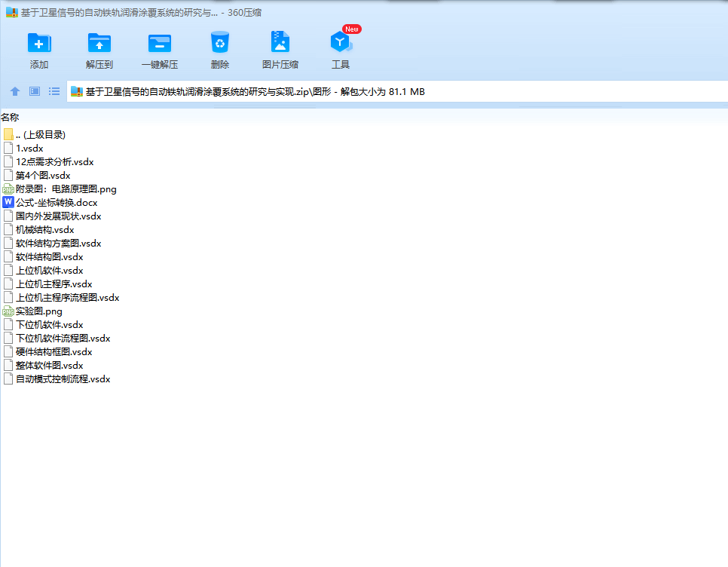
Task: Select file 软件结构图.vsdx
Action: click(x=50, y=257)
